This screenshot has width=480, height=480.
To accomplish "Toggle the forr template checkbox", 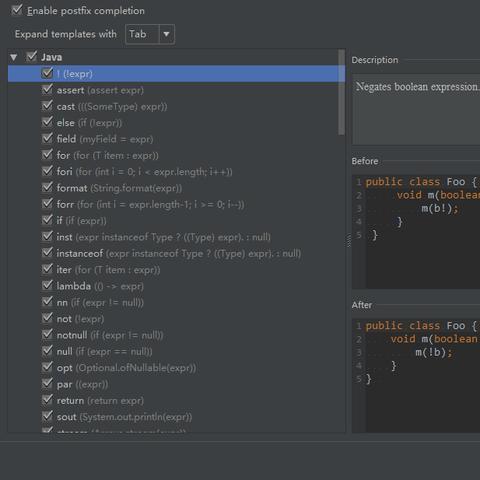I will pyautogui.click(x=47, y=204).
